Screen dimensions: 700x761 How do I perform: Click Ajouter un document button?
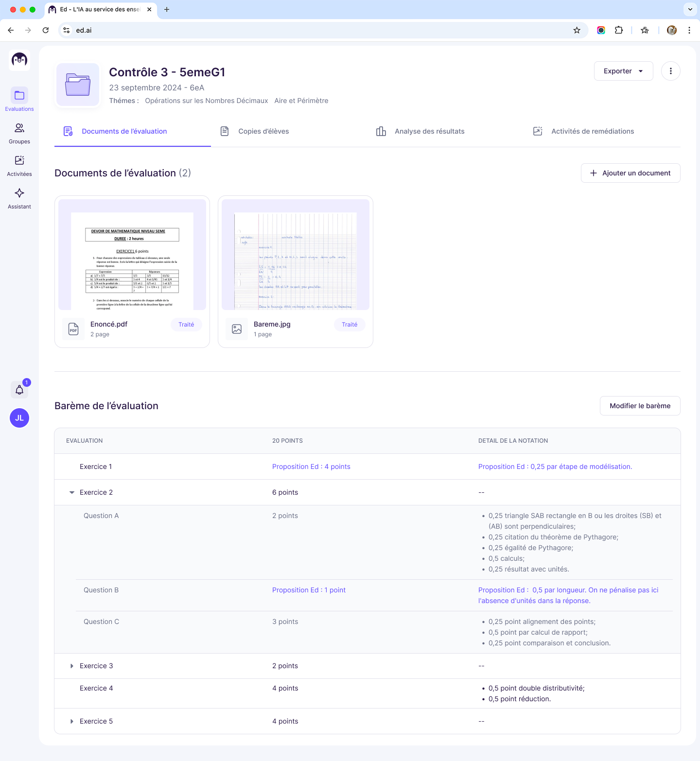click(630, 173)
